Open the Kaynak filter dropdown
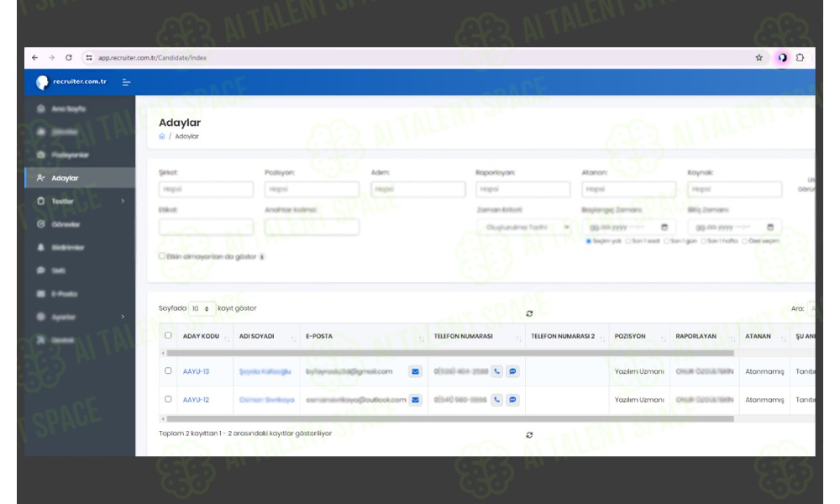840x504 pixels. (734, 189)
